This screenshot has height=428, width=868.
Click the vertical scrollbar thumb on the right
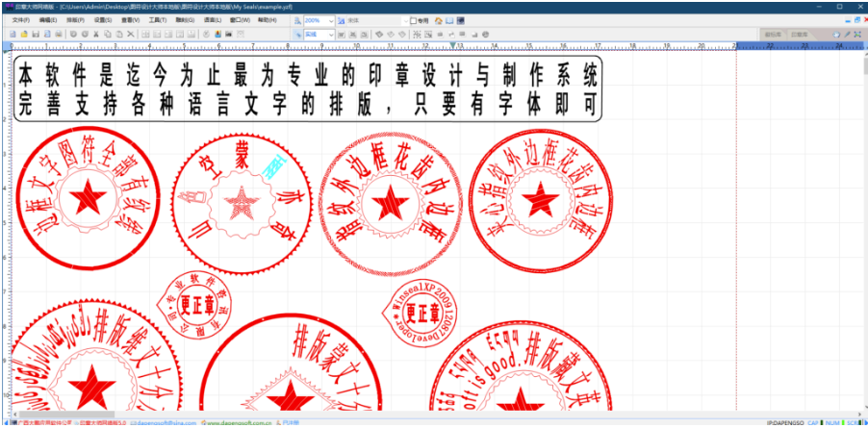click(x=864, y=65)
